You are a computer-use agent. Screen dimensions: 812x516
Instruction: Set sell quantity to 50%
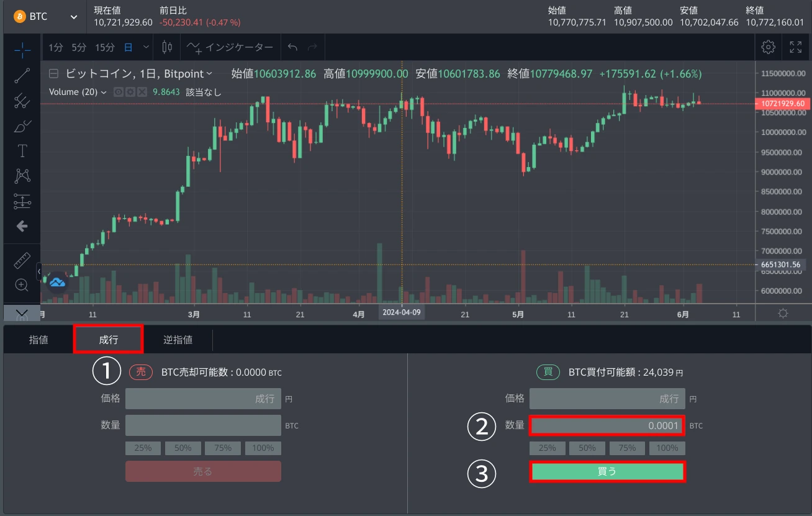pyautogui.click(x=183, y=448)
